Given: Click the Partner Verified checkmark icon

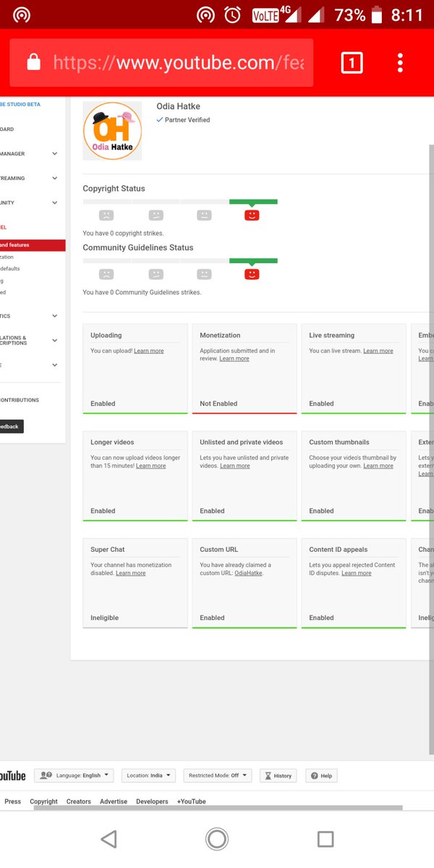Looking at the screenshot, I should (160, 120).
